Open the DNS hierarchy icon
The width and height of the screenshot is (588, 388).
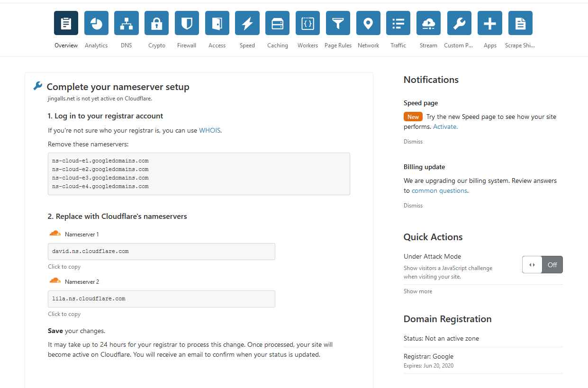[127, 23]
